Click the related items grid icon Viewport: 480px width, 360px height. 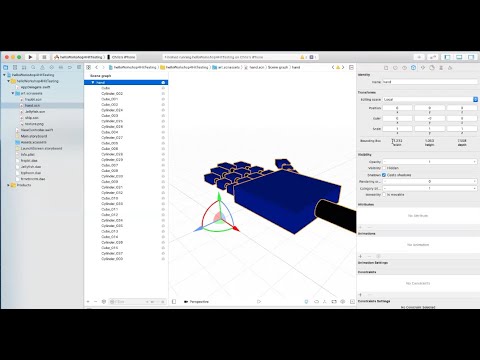tap(89, 67)
